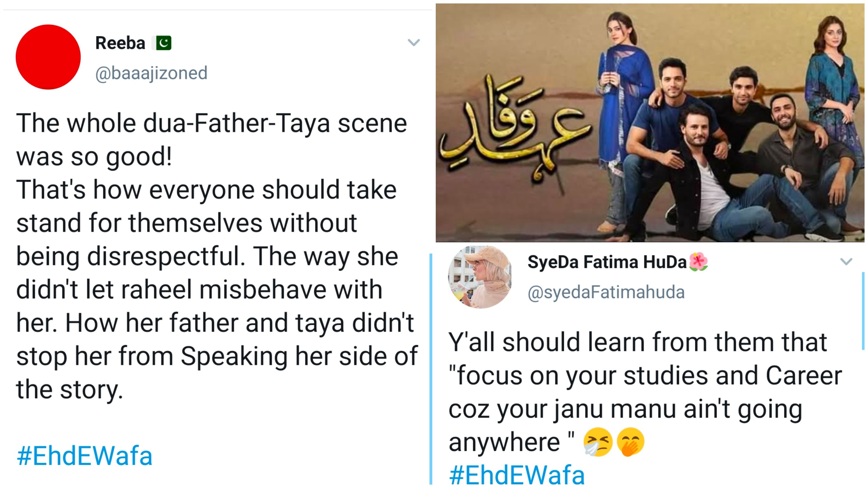Click the pink flower emoji after HuDa
The height and width of the screenshot is (488, 868).
[x=698, y=262]
